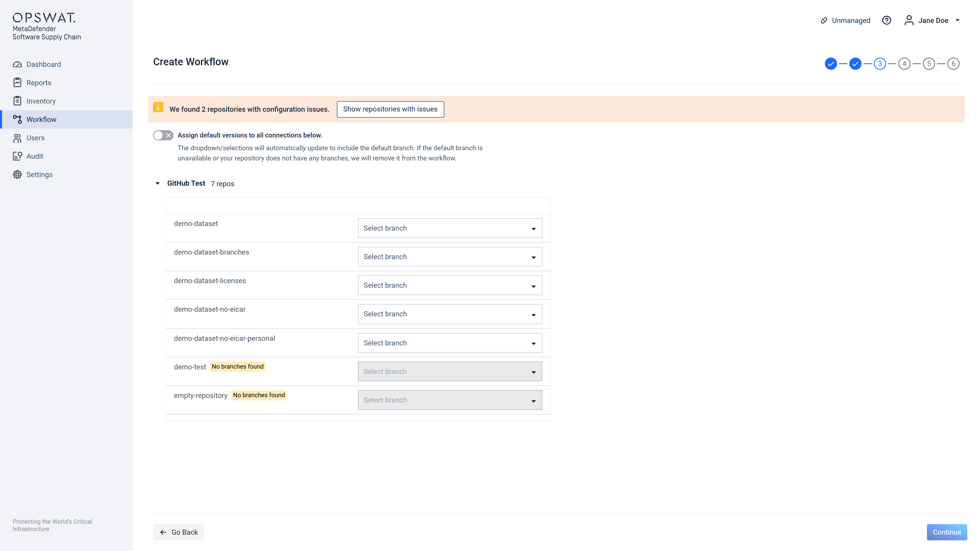Viewport: 980px width, 551px height.
Task: Return to completed first step circle
Action: (830, 64)
